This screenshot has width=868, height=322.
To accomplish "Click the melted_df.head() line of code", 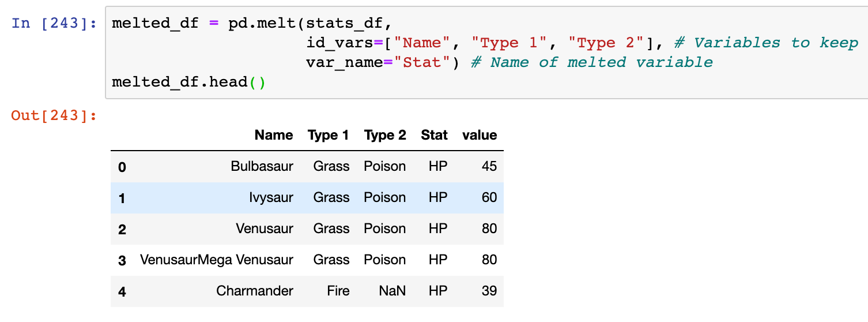I will (x=188, y=82).
